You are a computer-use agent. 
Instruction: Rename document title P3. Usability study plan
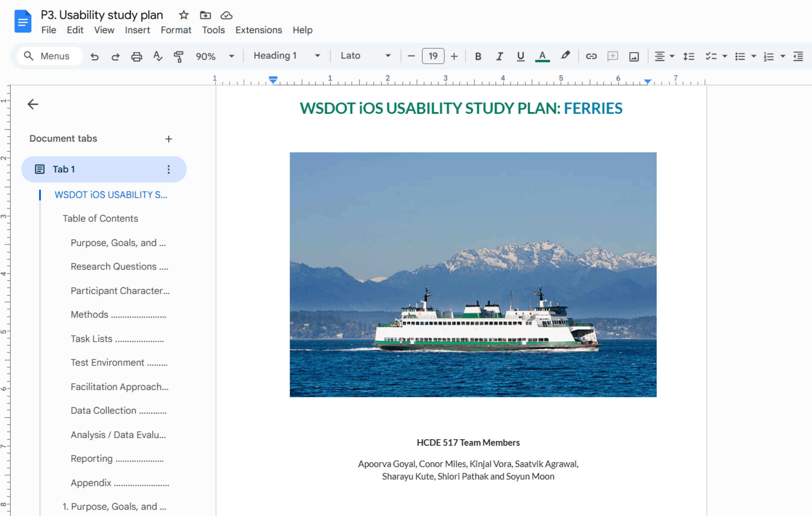click(x=102, y=15)
